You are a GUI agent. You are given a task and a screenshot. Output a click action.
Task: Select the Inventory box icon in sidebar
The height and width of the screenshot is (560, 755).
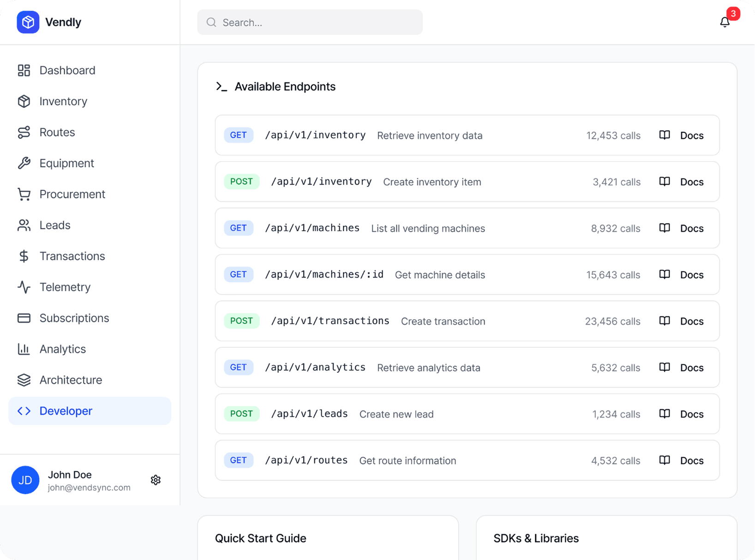click(x=24, y=101)
